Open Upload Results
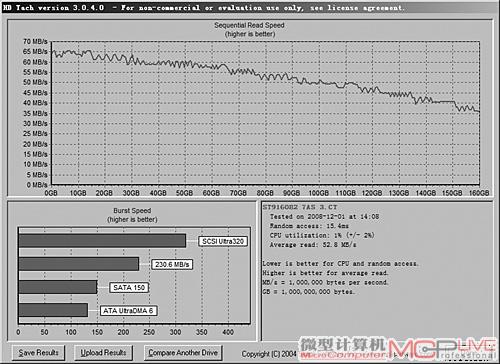Image resolution: width=500 pixels, height=364 pixels. 103,353
